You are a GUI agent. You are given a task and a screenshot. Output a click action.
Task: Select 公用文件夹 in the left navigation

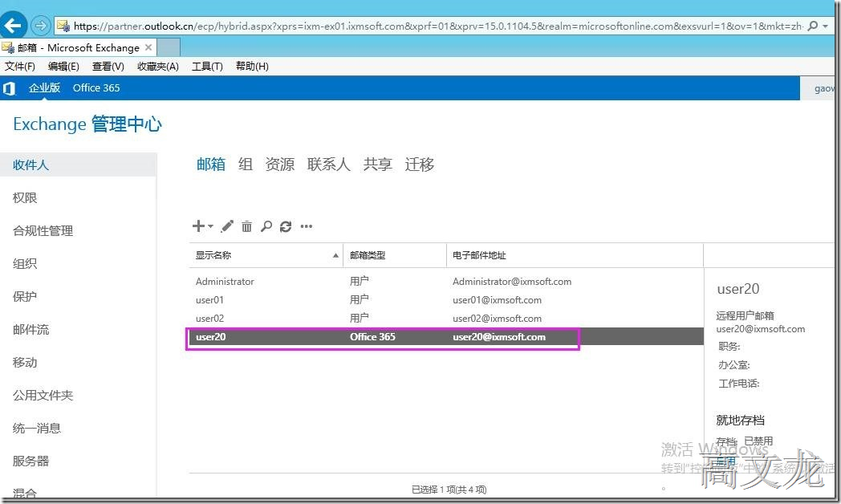[43, 396]
